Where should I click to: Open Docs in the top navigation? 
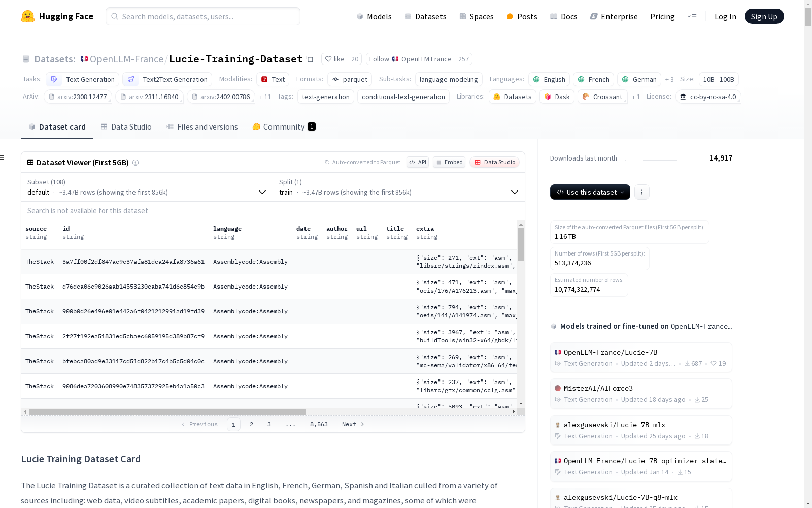564,16
